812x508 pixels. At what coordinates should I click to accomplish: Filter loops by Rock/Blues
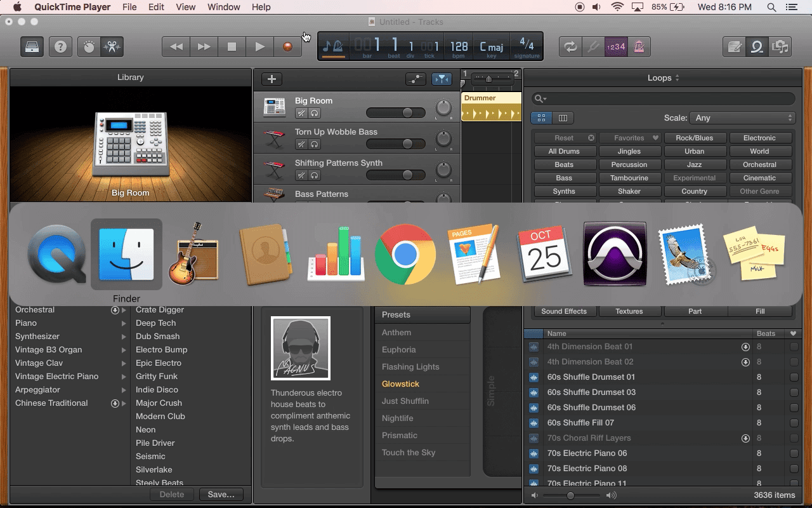tap(695, 138)
